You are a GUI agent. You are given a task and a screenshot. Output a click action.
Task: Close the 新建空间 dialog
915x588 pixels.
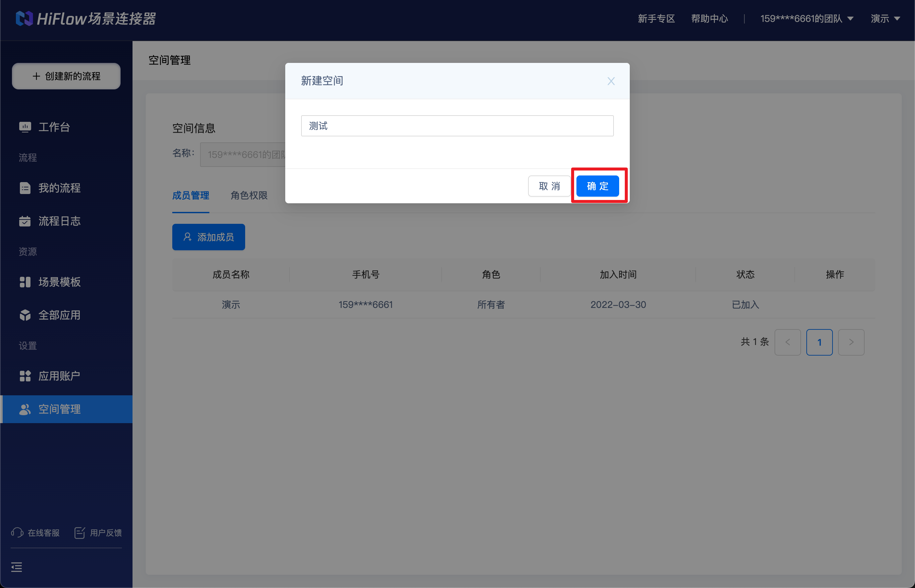coord(611,81)
